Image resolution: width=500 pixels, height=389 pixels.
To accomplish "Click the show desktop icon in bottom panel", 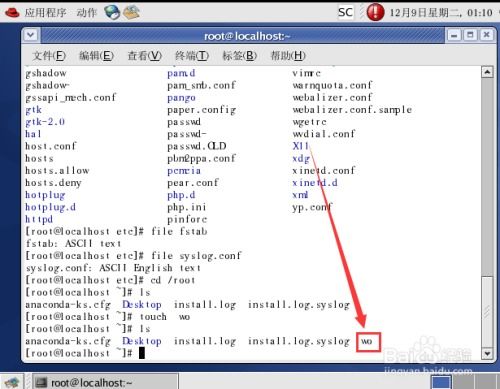I will [12, 383].
